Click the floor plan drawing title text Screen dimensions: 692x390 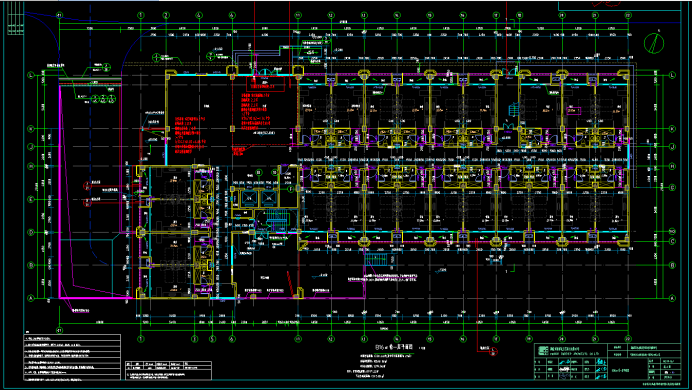pos(394,347)
